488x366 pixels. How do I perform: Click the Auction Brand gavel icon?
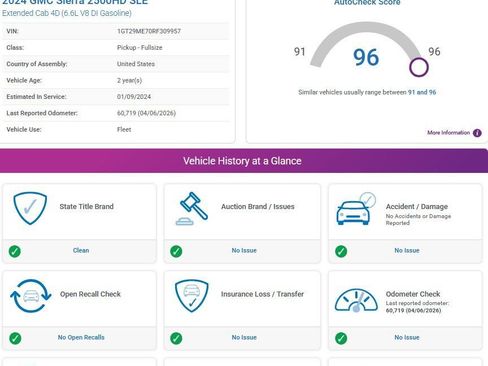(192, 209)
